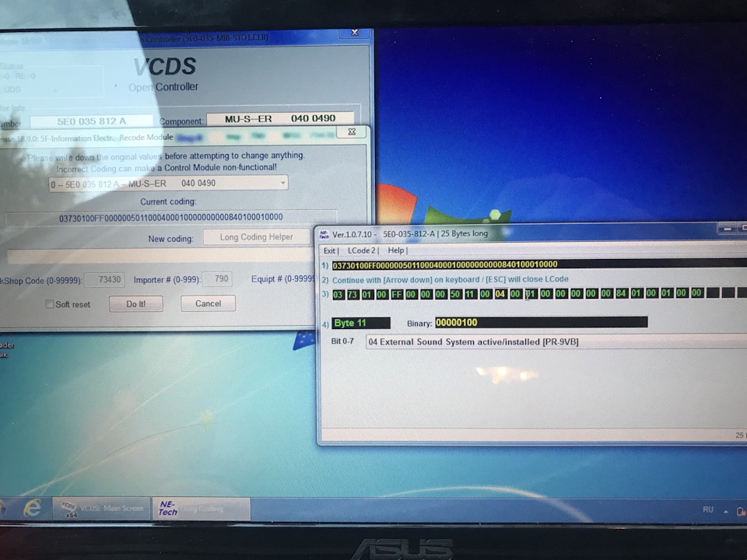
Task: Open the module selection dropdown in Recode Module
Action: click(282, 183)
